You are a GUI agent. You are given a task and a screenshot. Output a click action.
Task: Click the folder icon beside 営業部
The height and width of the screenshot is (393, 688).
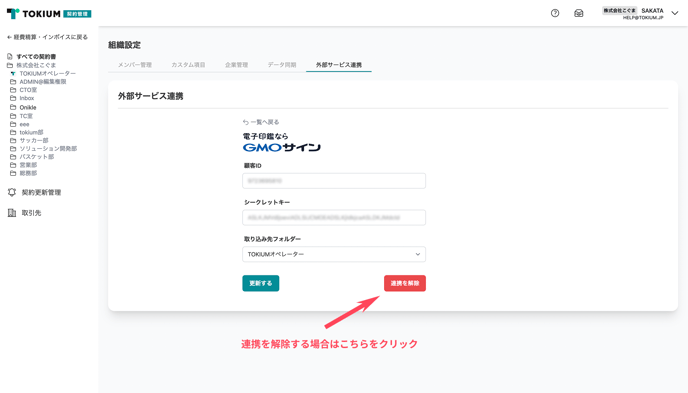click(x=13, y=165)
